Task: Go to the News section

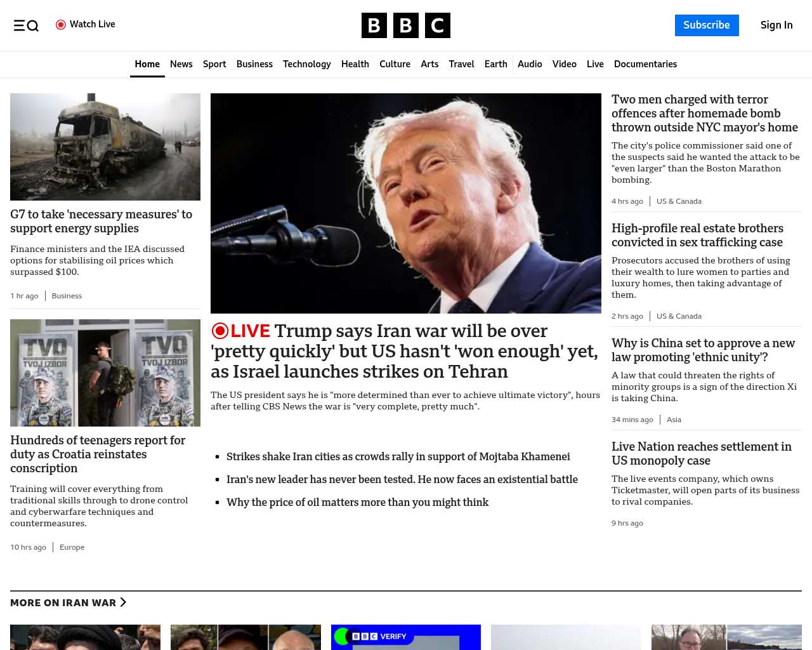Action: [x=181, y=64]
